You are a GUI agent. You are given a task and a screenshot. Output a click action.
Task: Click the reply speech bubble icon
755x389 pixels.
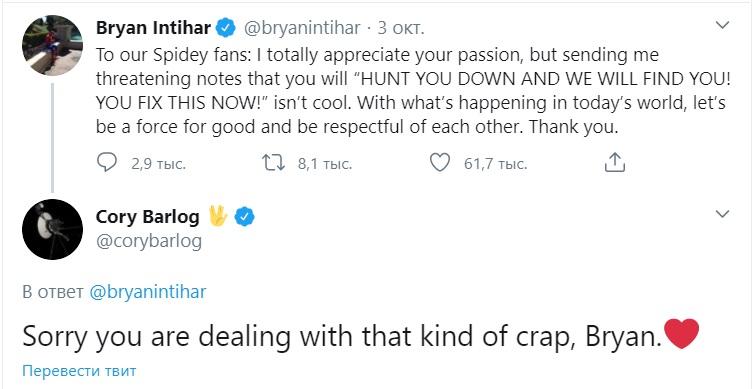click(106, 163)
